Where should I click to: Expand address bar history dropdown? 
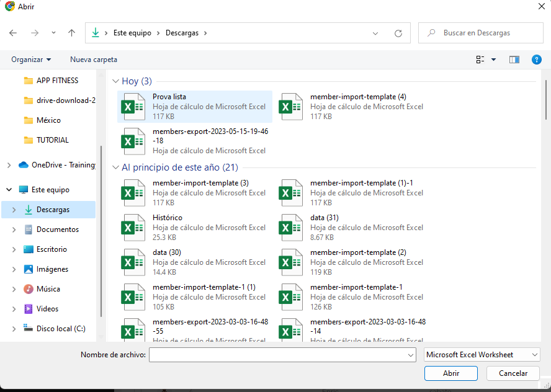375,33
